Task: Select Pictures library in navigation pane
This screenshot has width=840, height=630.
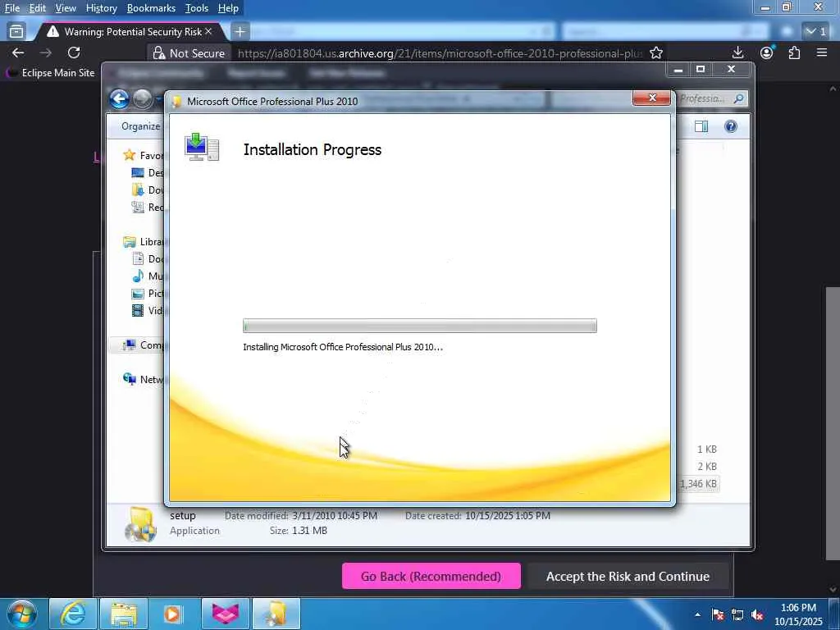Action: pyautogui.click(x=148, y=293)
